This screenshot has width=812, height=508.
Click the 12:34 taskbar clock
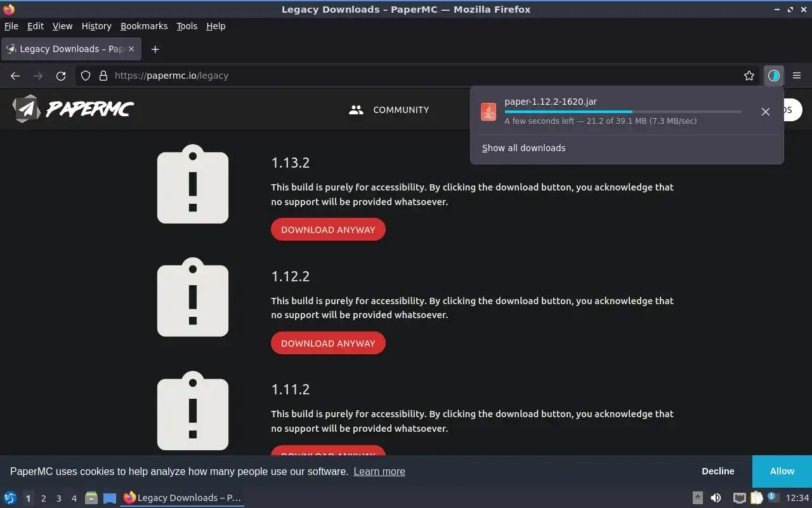[797, 498]
